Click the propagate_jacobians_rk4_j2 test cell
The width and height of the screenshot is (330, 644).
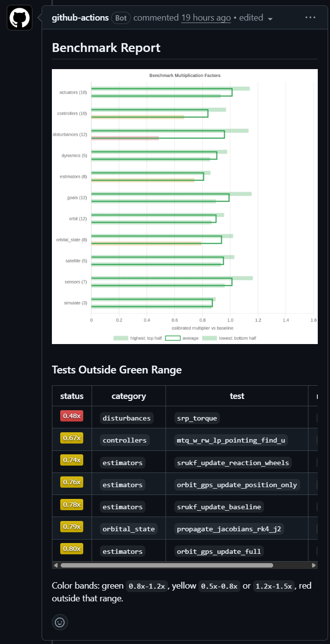click(x=237, y=528)
